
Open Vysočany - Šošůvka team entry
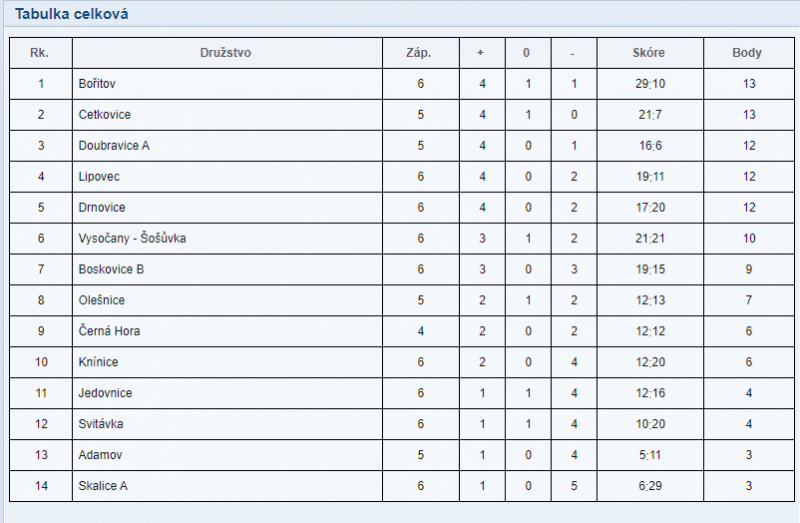pos(132,238)
